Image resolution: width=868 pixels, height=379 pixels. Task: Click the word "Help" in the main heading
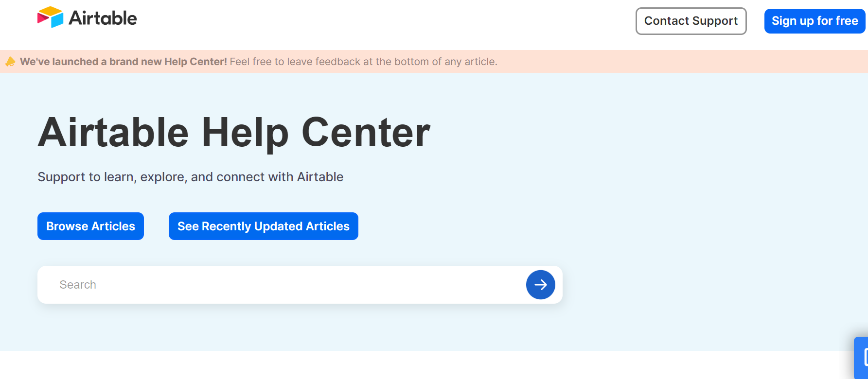[x=245, y=133]
